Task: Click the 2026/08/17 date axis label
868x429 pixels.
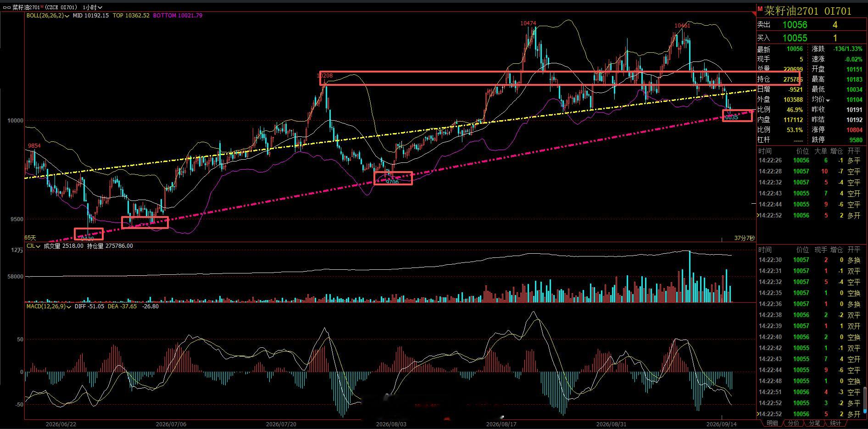Action: coord(501,424)
